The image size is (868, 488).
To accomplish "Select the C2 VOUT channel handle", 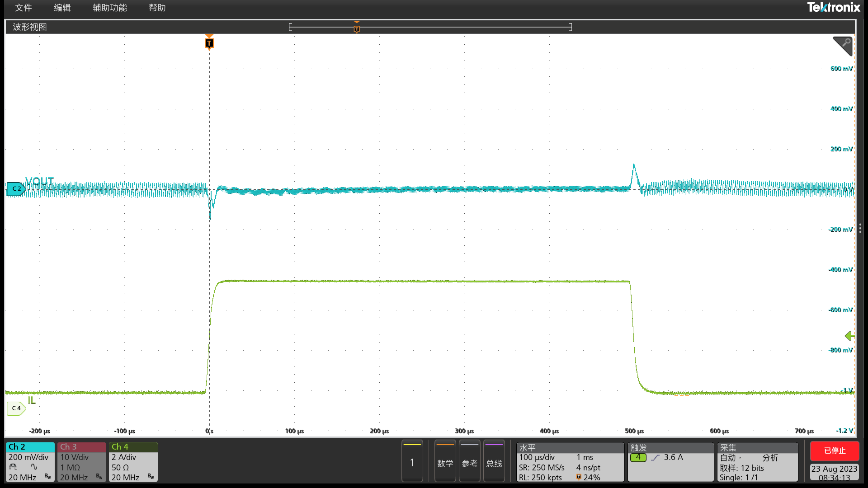I will [x=16, y=188].
